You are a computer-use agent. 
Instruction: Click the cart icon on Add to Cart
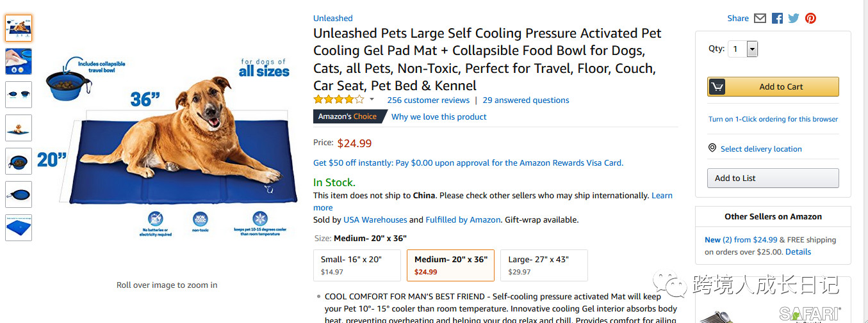[717, 87]
